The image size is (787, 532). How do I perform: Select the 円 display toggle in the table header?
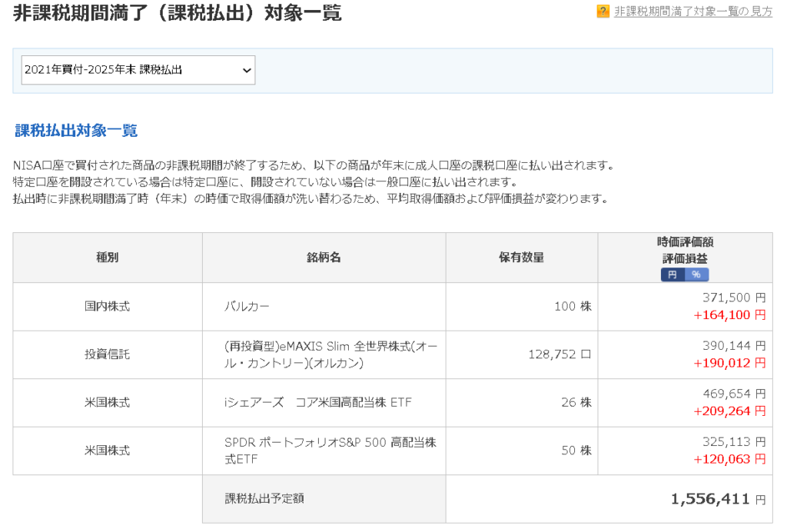tap(672, 274)
